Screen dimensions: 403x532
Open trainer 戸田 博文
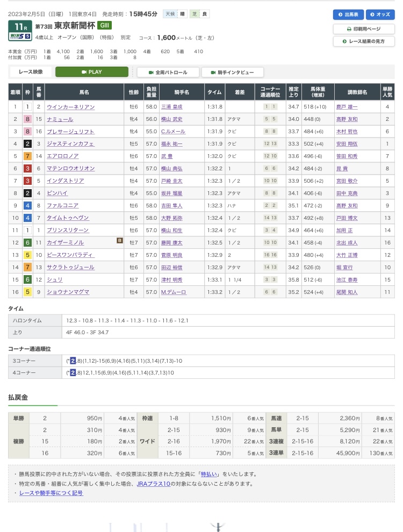347,218
